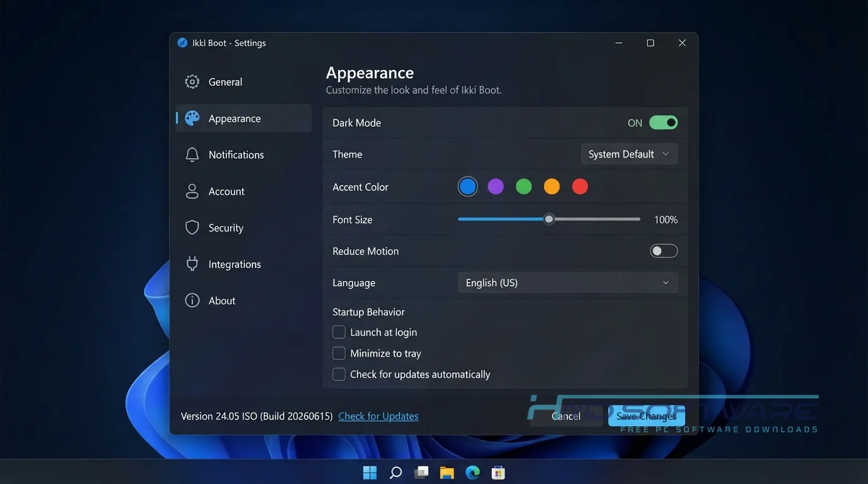Click the Ikki Boot app icon in title bar

point(182,43)
